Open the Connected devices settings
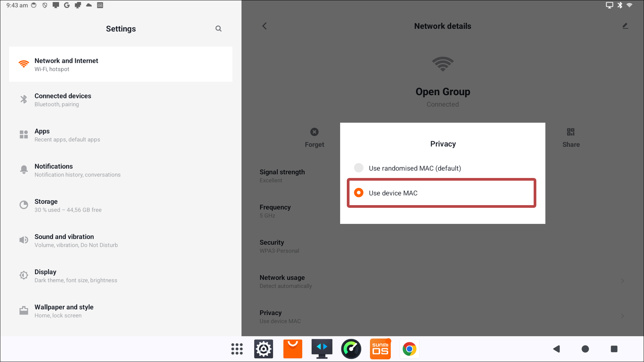The height and width of the screenshot is (362, 644). pos(63,100)
